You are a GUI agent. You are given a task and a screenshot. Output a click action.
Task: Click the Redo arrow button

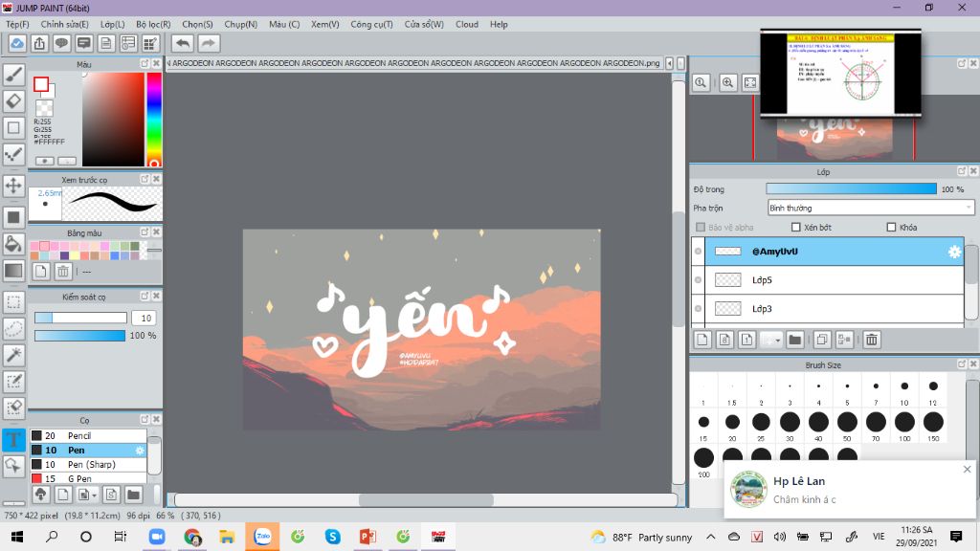point(209,43)
